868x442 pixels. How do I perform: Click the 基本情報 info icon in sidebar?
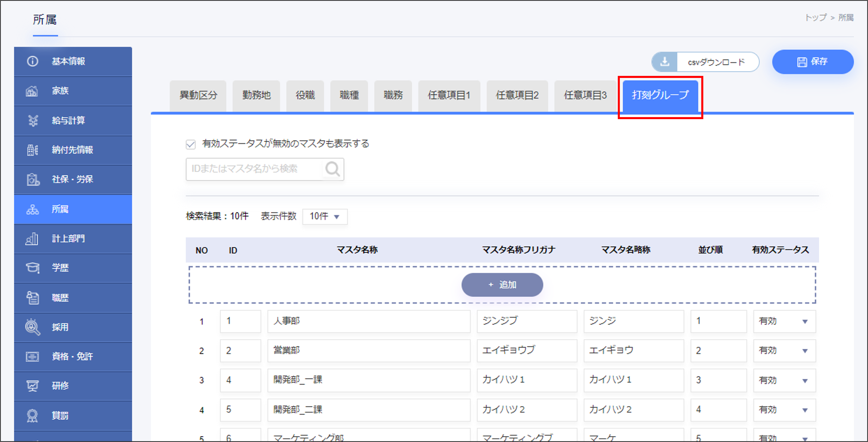[32, 61]
